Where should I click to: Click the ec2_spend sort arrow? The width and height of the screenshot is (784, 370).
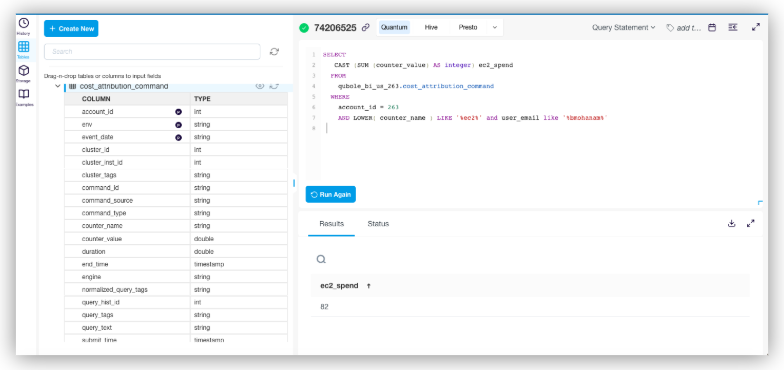click(368, 286)
